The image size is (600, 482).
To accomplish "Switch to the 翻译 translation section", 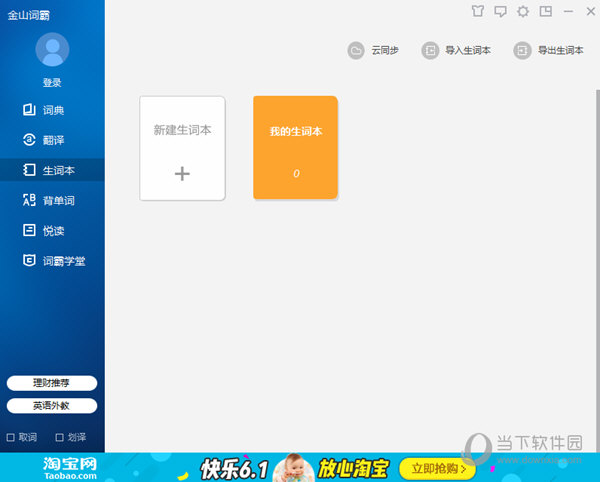I will pyautogui.click(x=52, y=140).
